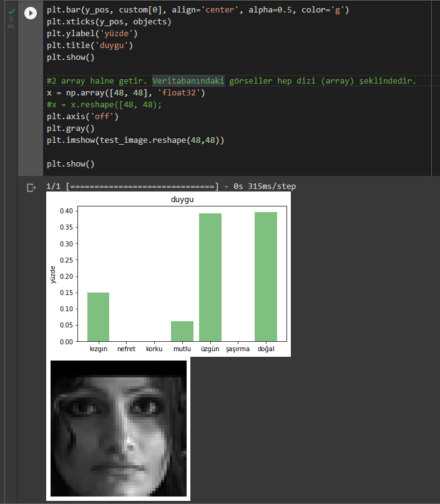Screen dimensions: 440x504
Task: Click the doğal bar in chart
Action: click(x=266, y=276)
